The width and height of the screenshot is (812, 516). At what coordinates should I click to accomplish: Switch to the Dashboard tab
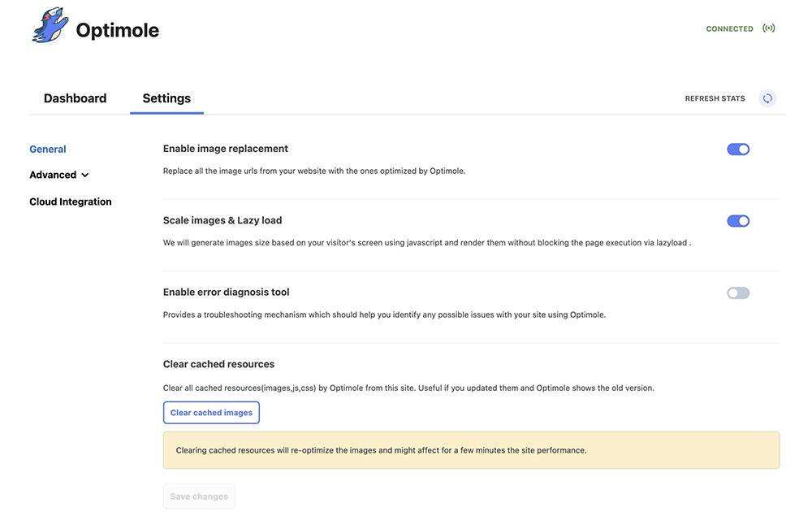click(75, 98)
